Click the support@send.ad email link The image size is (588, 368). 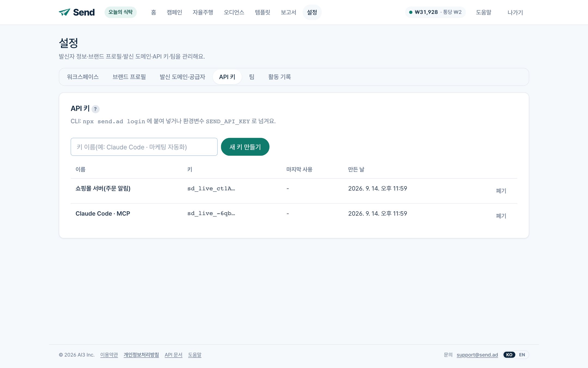tap(477, 355)
